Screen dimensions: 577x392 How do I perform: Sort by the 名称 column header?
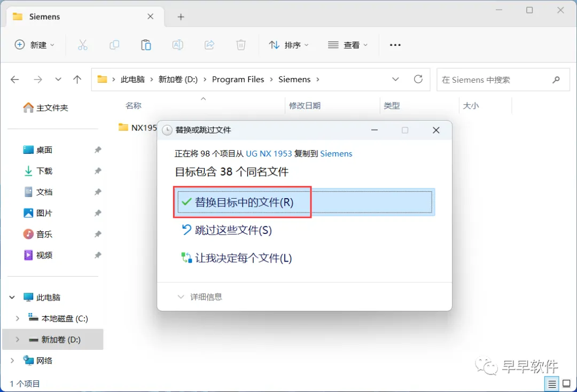click(x=133, y=106)
